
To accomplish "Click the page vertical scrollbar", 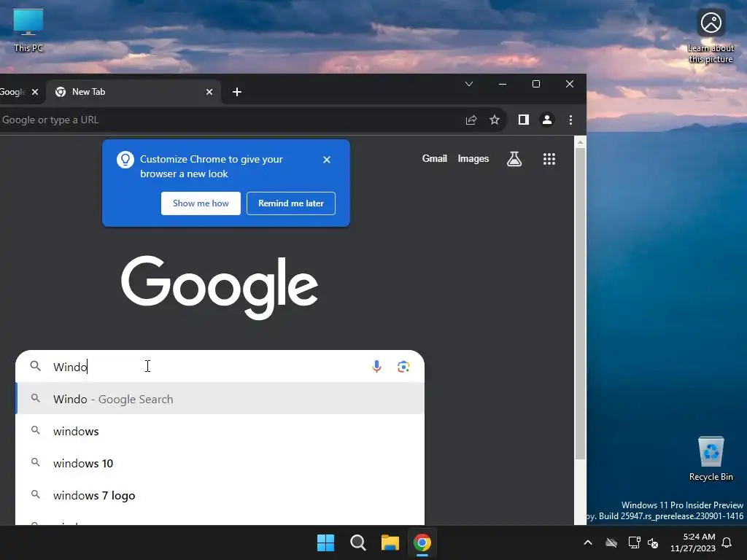I will click(x=580, y=303).
